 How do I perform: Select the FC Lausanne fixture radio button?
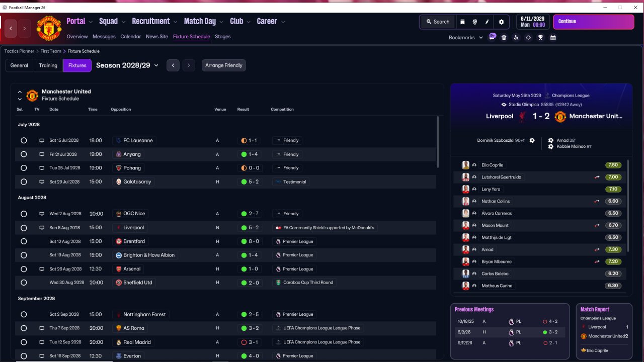tap(24, 141)
